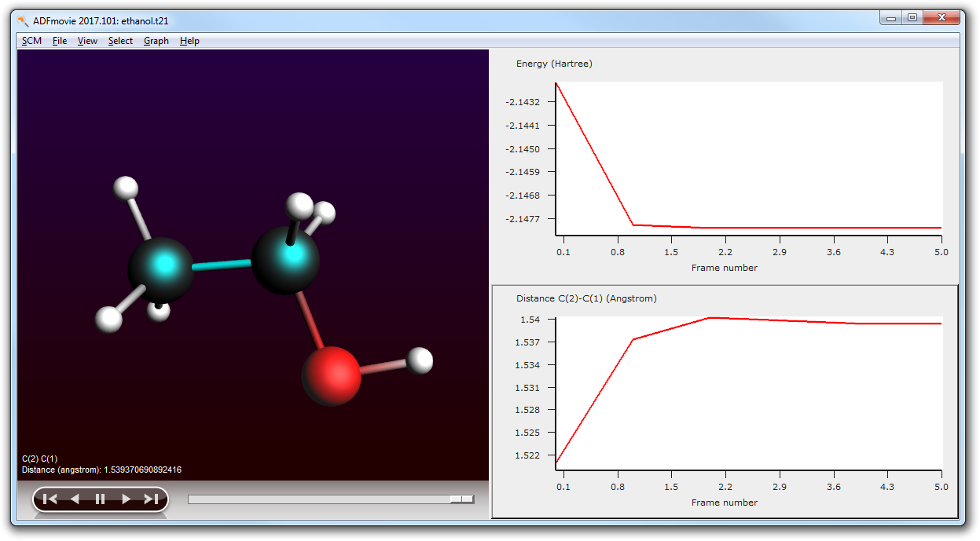Screen dimensions: 980x541
Task: Open the SCM menu
Action: click(32, 41)
